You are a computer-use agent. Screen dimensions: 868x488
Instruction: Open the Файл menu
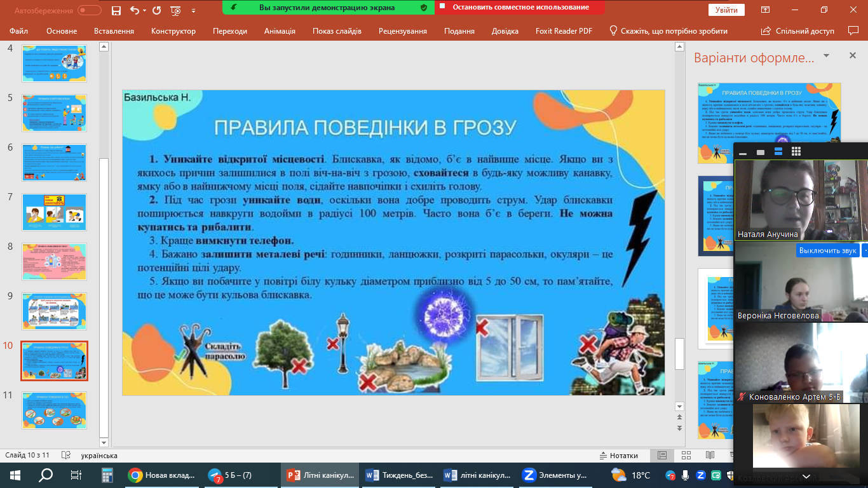(x=18, y=30)
